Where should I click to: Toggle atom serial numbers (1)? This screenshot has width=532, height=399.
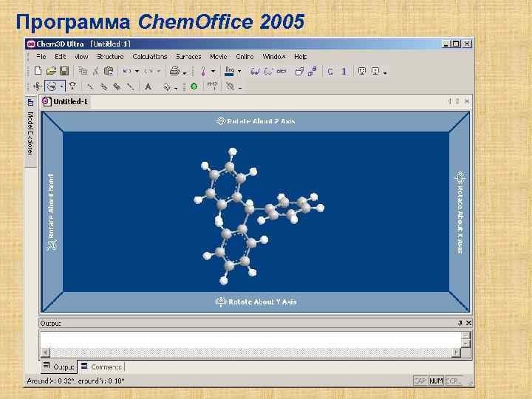(x=344, y=71)
